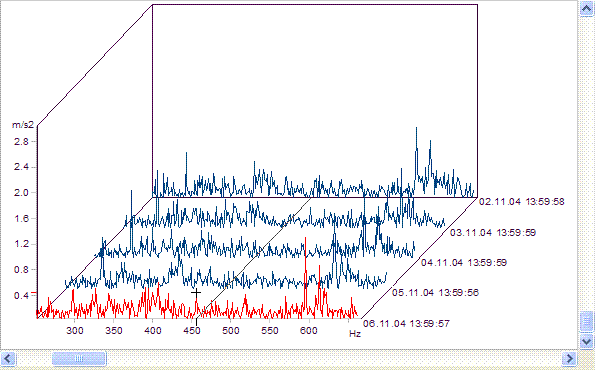Screen dimensions: 595x370
Task: Click the 2.0 amplitude axis value
Action: [x=21, y=193]
